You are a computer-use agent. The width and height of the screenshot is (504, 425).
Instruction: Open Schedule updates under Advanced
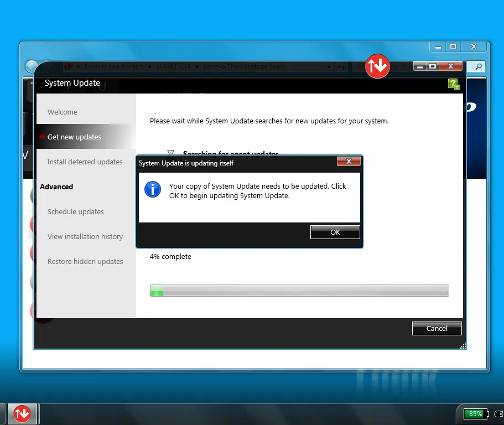pos(75,211)
